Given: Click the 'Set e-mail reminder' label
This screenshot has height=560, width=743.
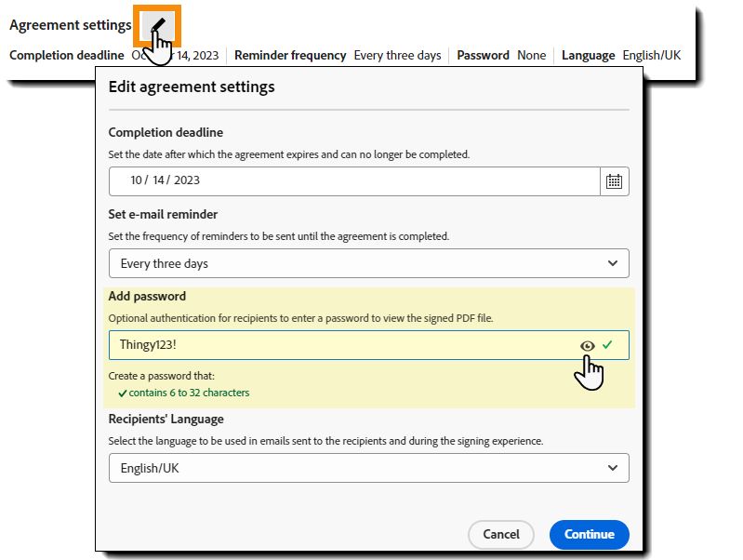Looking at the screenshot, I should coord(163,214).
